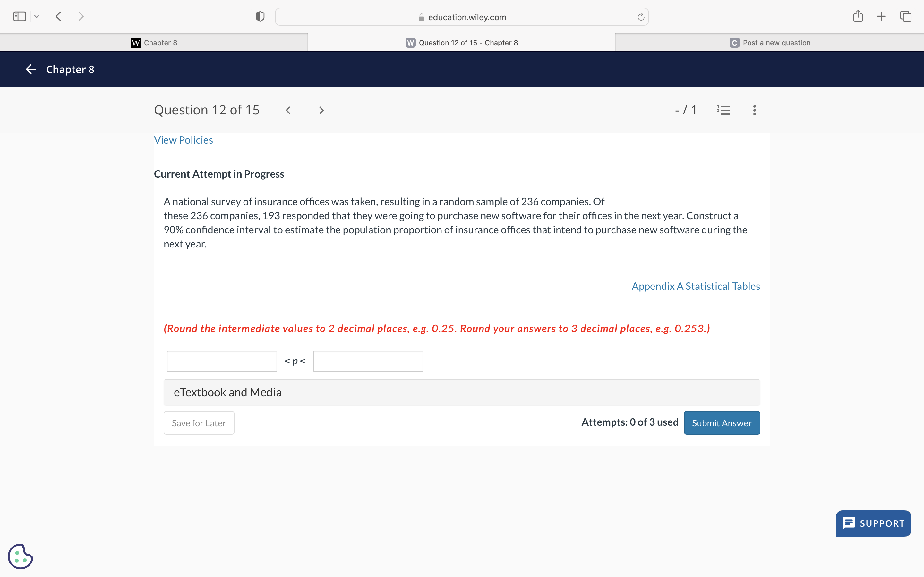Switch to the Chapter 8 browser tab

(154, 42)
